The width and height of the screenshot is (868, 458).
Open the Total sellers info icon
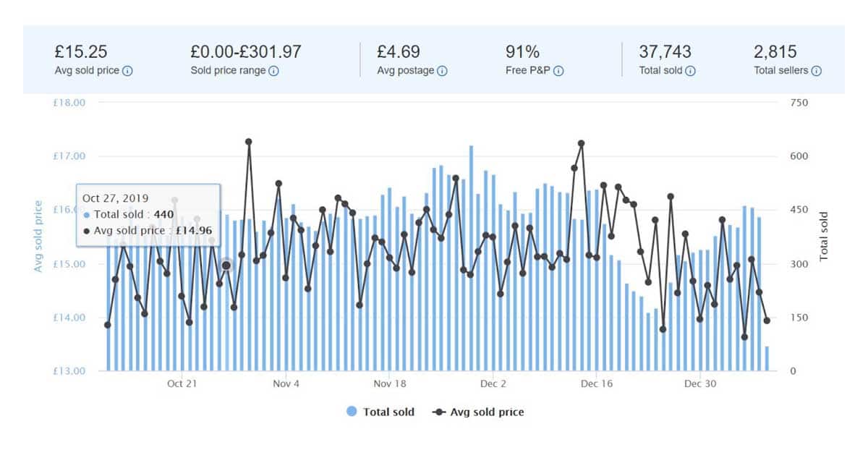[x=817, y=71]
